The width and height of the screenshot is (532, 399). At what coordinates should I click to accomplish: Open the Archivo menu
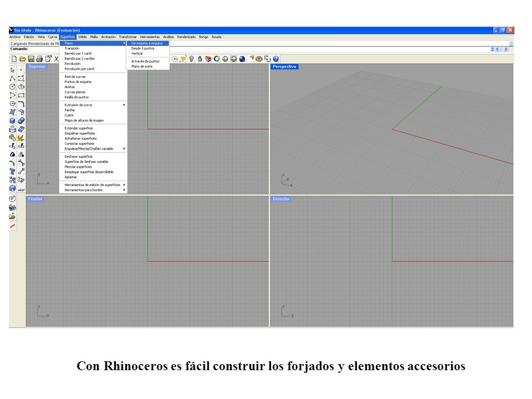[x=15, y=37]
